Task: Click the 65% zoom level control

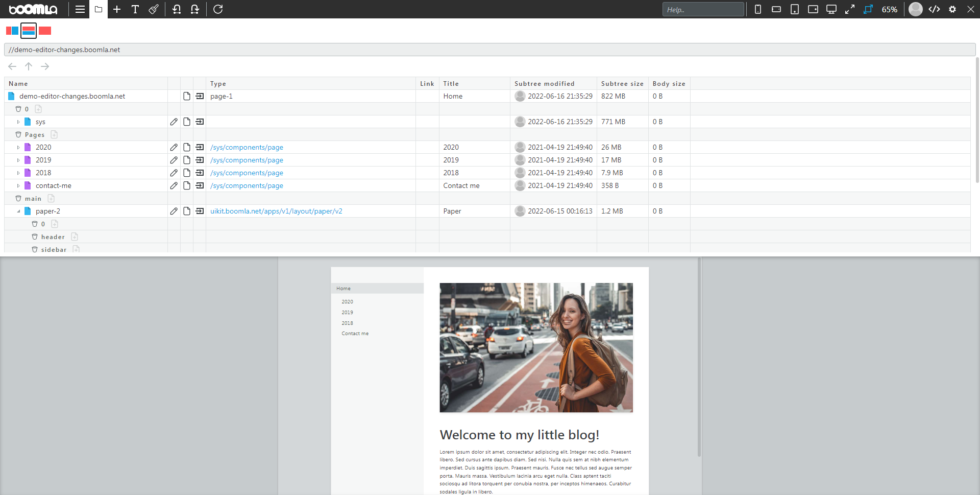Action: coord(890,9)
